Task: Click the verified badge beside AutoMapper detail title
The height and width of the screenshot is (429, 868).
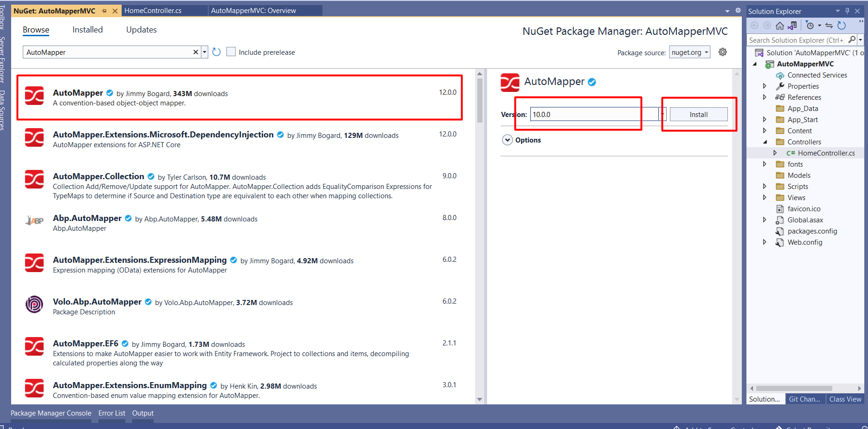Action: tap(592, 82)
